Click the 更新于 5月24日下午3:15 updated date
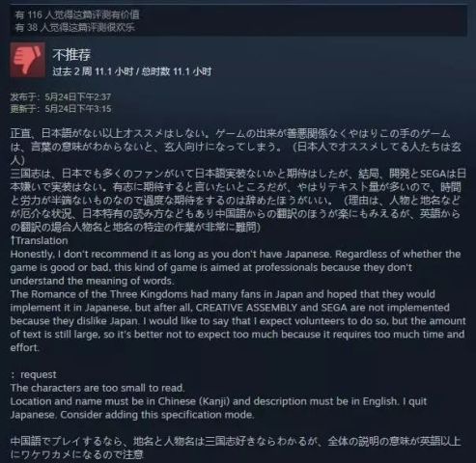Screen dimensions: 476x463 pos(61,109)
